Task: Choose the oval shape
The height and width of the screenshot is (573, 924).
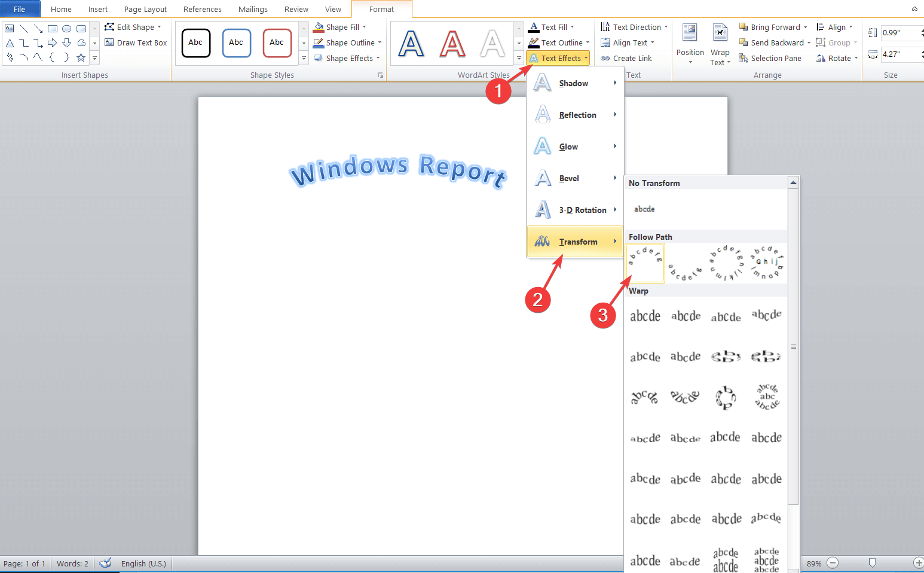Action: tap(67, 28)
